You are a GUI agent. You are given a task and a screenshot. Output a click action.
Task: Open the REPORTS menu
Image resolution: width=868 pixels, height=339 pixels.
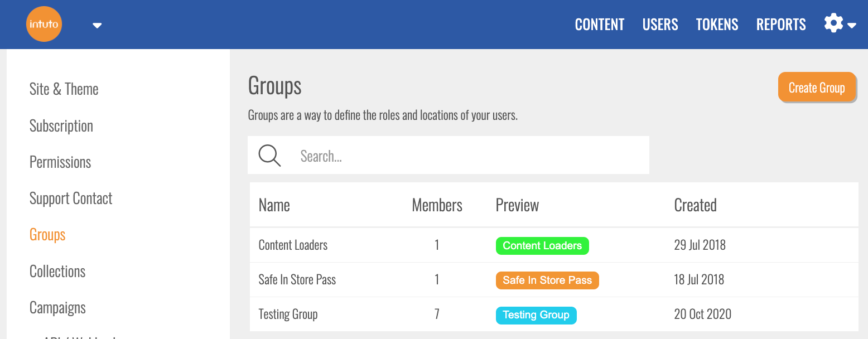point(780,25)
